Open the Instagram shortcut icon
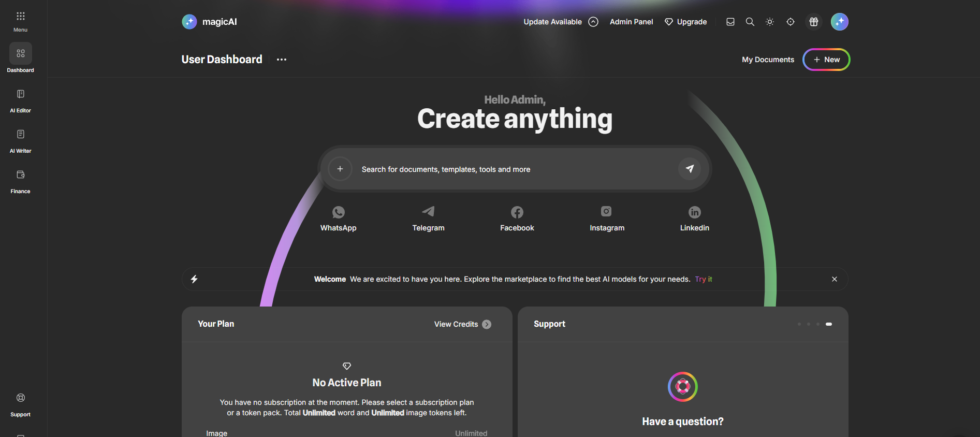 [606, 211]
